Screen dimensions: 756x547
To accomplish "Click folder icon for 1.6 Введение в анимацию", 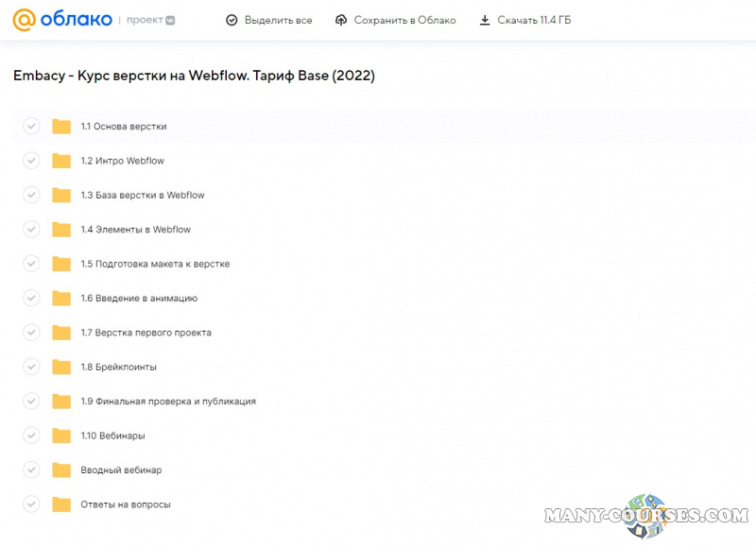I will (x=61, y=299).
